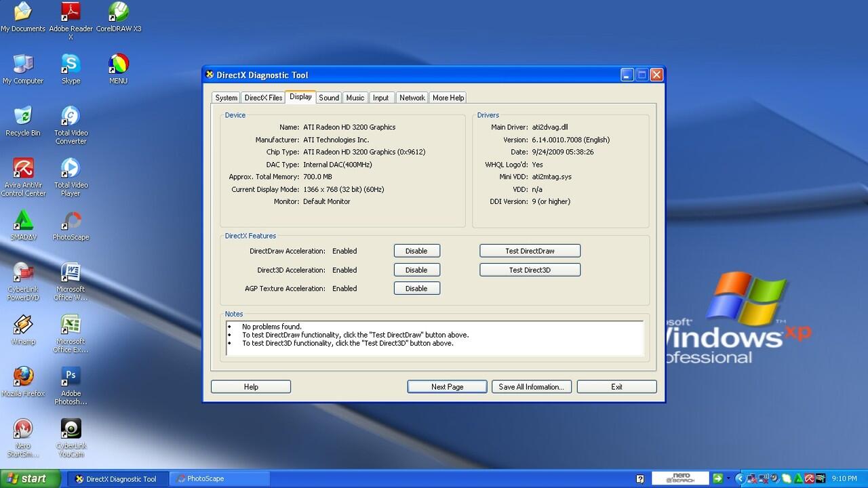Select DirectX Diagnostic Tool taskbar button

pyautogui.click(x=118, y=479)
